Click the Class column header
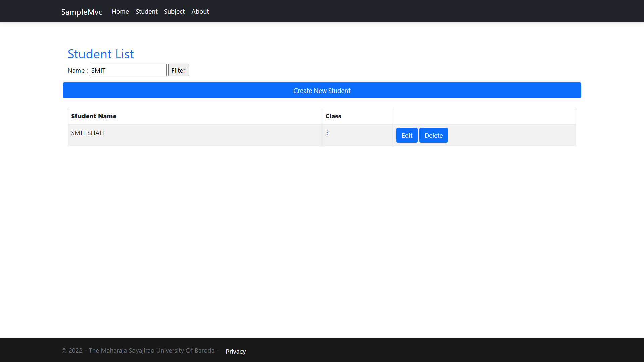The height and width of the screenshot is (362, 644). click(357, 116)
